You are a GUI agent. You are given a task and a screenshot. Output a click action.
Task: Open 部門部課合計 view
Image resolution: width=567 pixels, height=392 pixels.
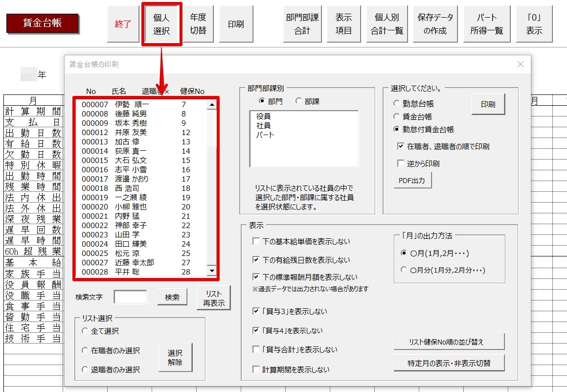click(x=302, y=24)
